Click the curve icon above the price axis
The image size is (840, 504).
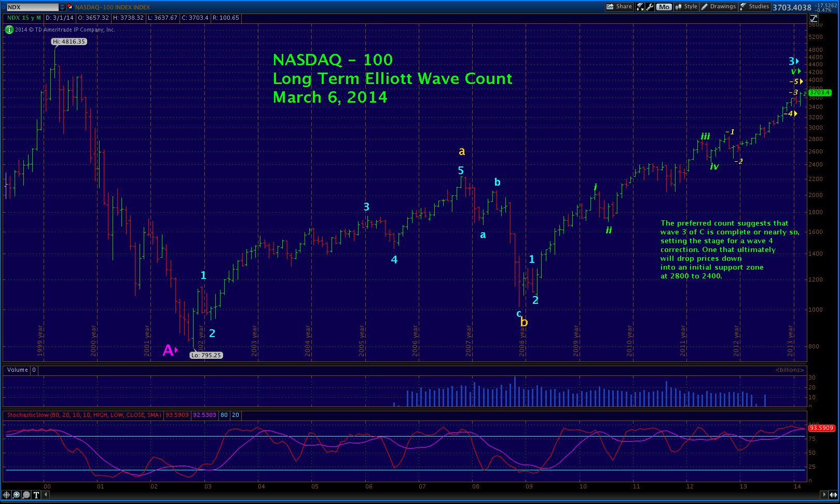pos(814,18)
